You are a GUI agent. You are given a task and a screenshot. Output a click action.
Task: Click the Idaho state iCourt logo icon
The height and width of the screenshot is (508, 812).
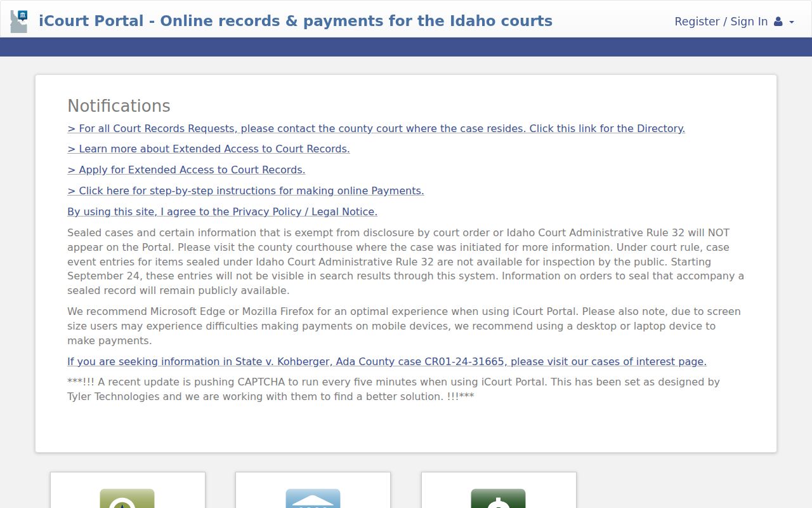coord(19,21)
